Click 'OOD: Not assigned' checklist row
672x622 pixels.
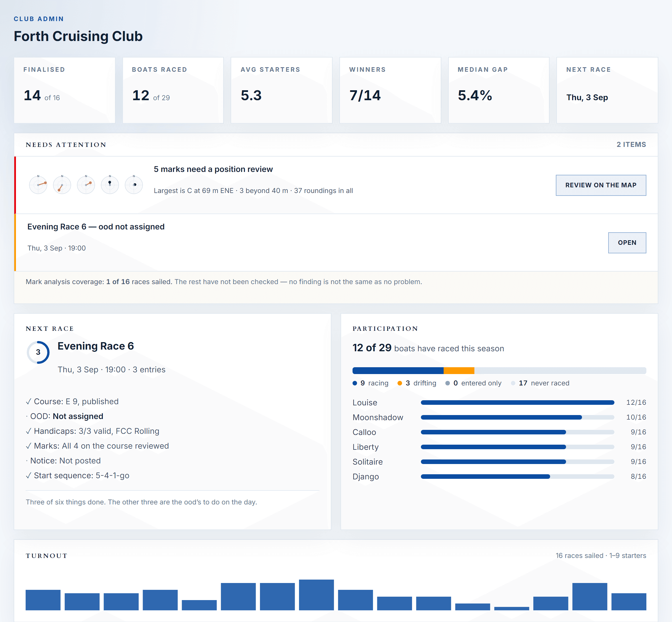64,416
